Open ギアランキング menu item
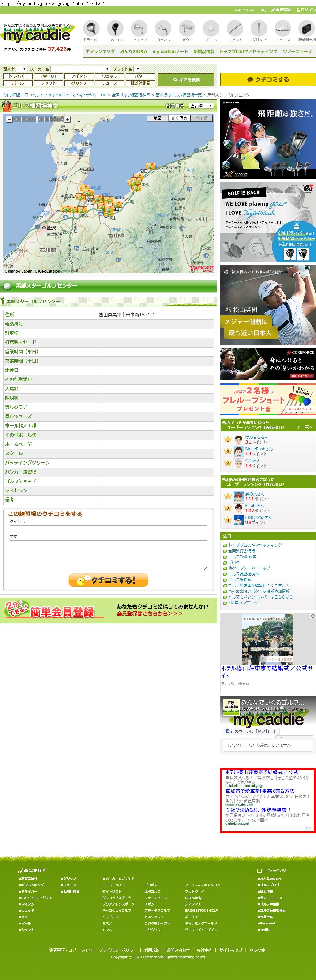Viewport: 316px width, 980px height. pyautogui.click(x=100, y=52)
